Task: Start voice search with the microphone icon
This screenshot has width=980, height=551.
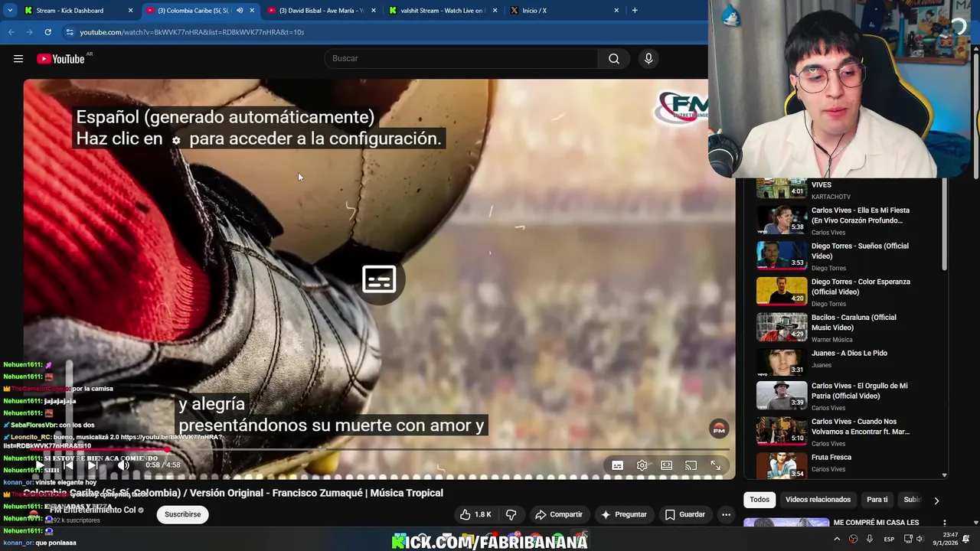Action: (648, 59)
